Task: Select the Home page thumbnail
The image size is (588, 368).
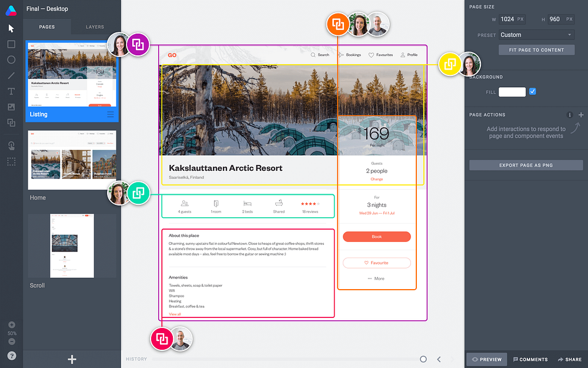Action: [72, 160]
